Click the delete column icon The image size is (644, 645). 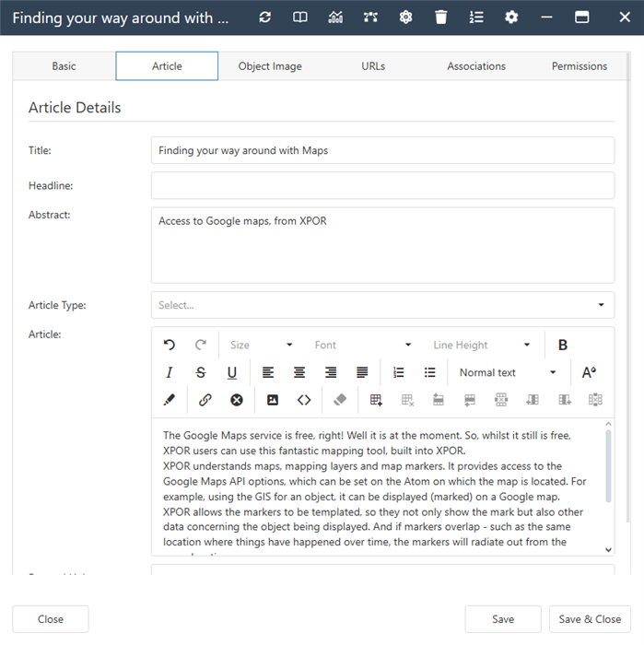[595, 400]
